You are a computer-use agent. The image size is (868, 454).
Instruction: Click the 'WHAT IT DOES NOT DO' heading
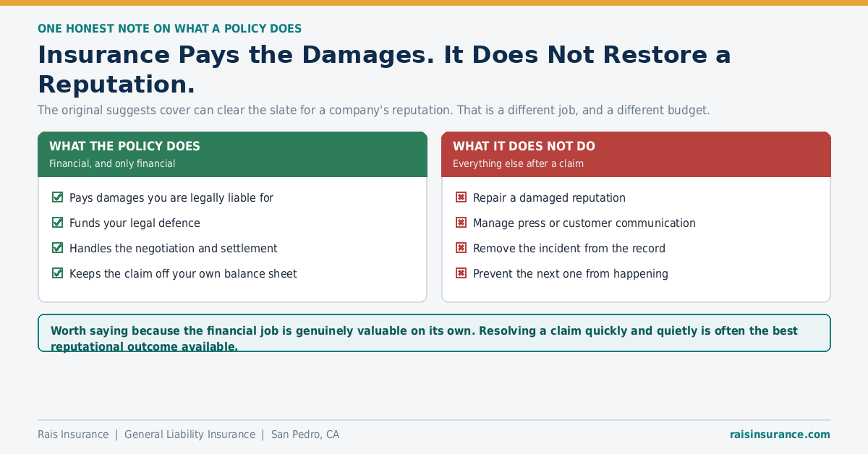524,146
